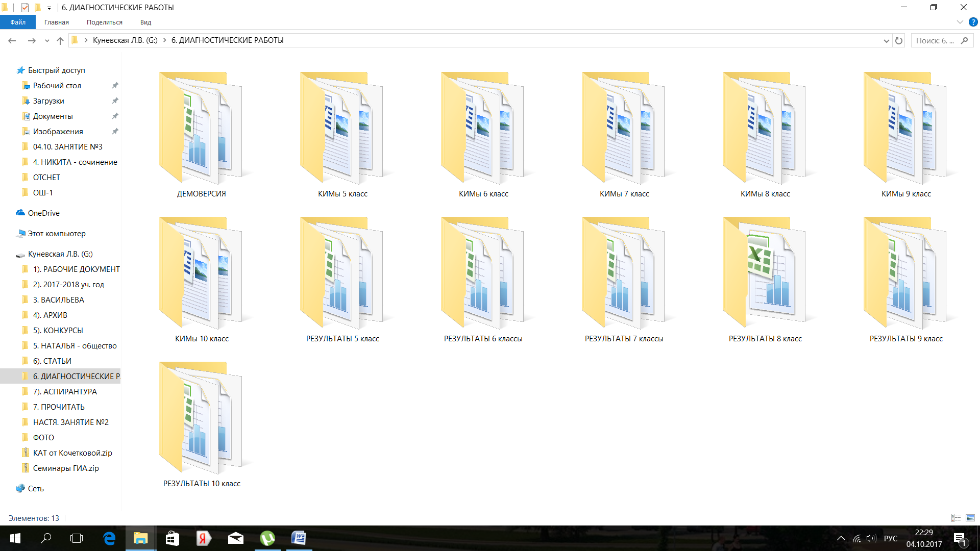Screen dimensions: 980x551
Task: Open address bar history dropdown
Action: 887,40
